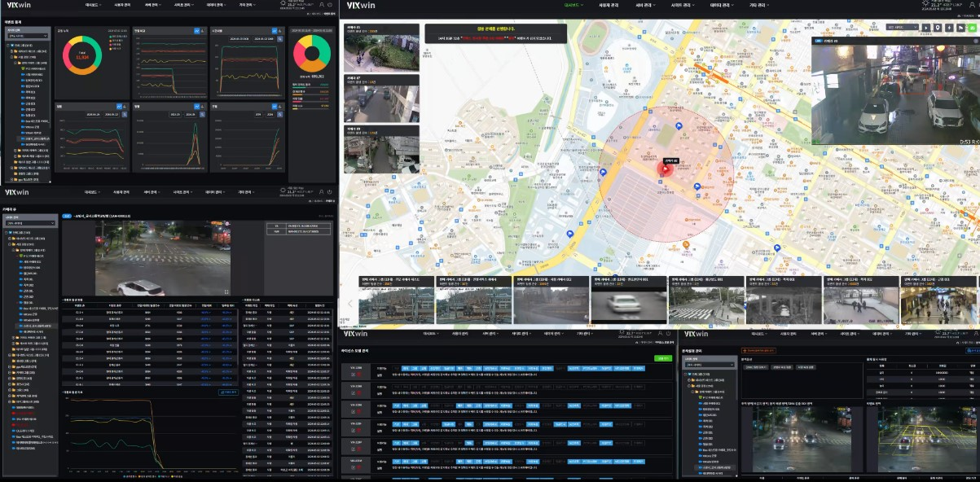980x482 pixels.
Task: Click the power icon in statistics dashboard header
Action: tap(330, 6)
